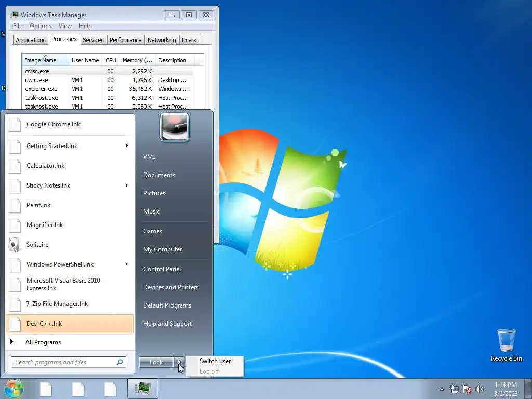The height and width of the screenshot is (399, 532).
Task: Expand Sticky Notes.lnk jump list arrow
Action: pos(127,185)
